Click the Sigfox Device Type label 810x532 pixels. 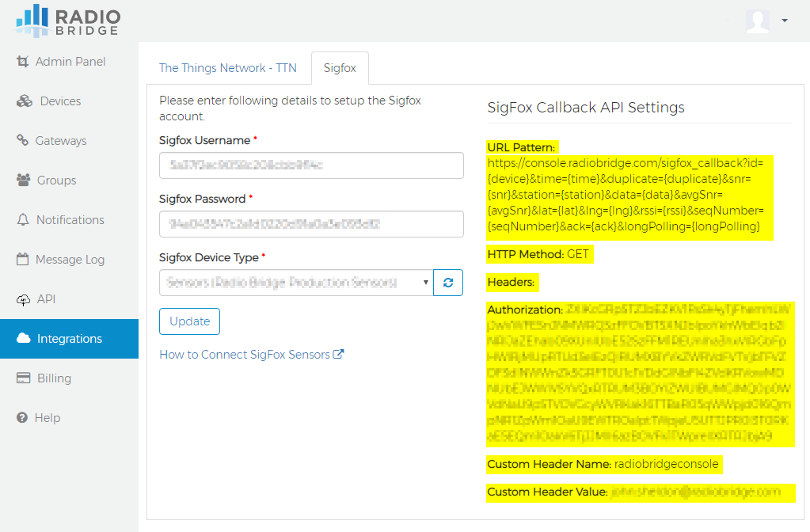[209, 257]
